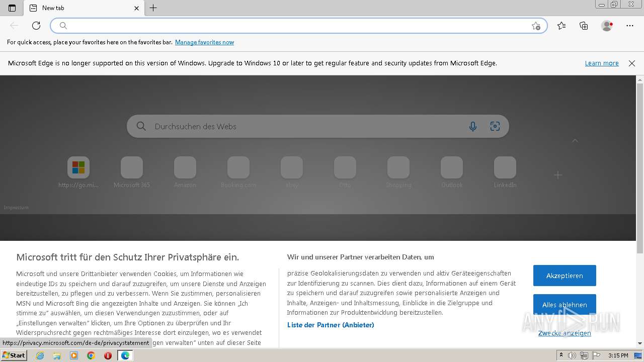This screenshot has width=644, height=362.
Task: Launch Chrome from taskbar
Action: tap(91, 355)
